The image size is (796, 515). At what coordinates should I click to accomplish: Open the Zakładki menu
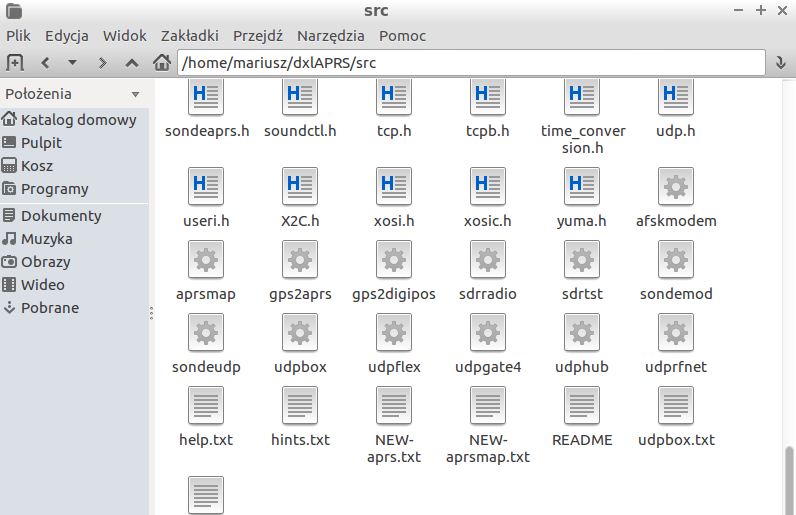coord(190,36)
